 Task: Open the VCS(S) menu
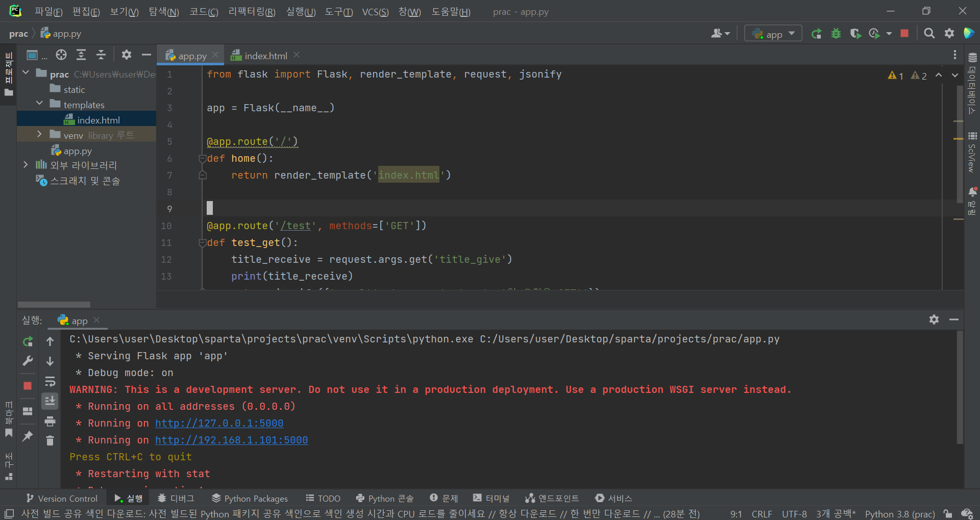375,12
